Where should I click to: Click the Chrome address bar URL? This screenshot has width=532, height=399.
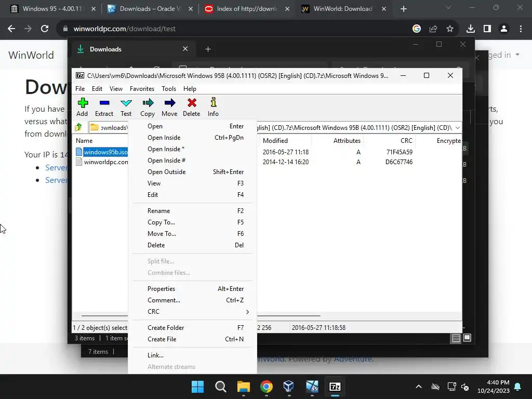(x=124, y=29)
